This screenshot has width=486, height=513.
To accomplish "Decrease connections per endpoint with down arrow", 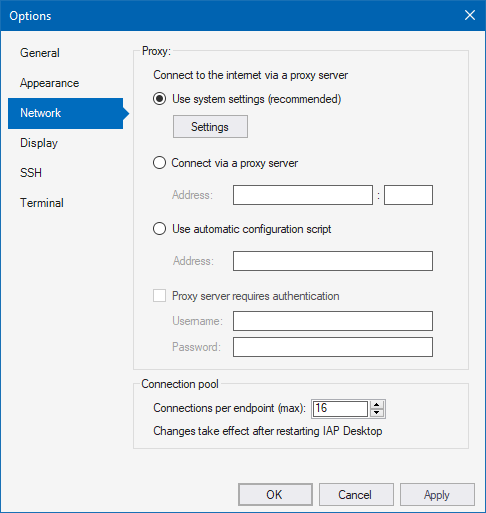I will coord(377,413).
